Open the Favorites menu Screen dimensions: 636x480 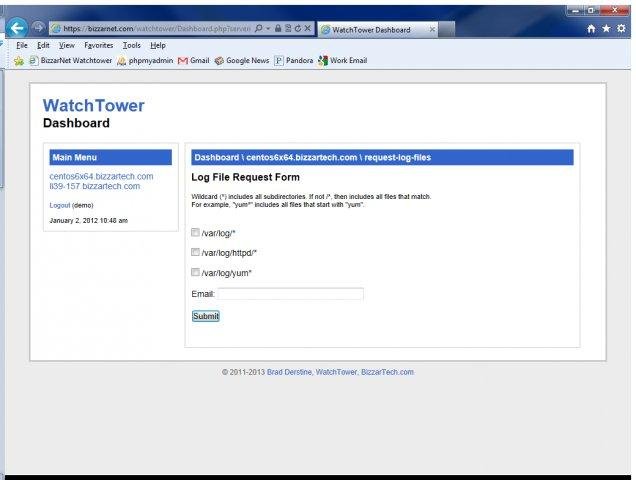(99, 45)
